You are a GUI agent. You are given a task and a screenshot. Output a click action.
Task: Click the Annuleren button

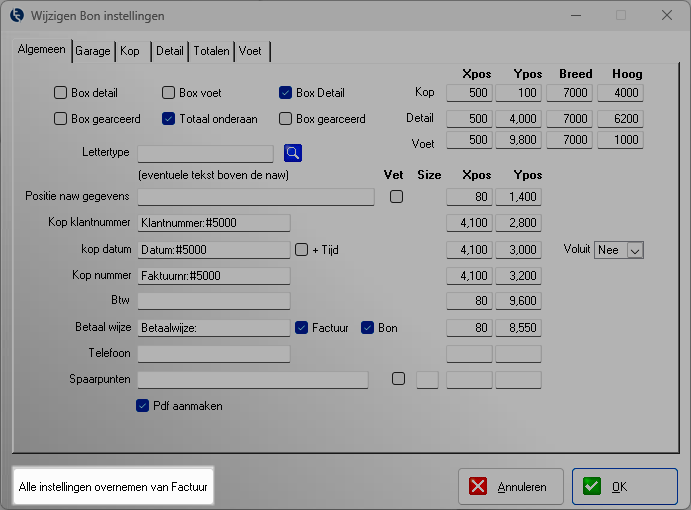pos(510,487)
